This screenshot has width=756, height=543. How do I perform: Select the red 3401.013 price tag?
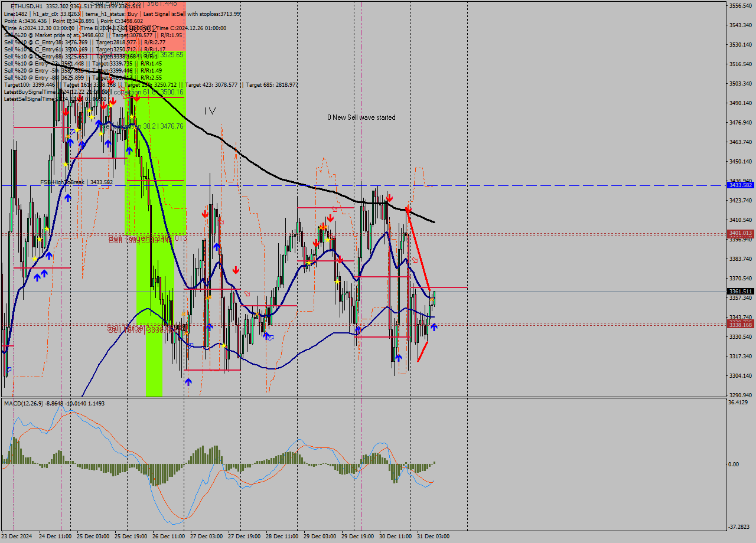tap(741, 233)
